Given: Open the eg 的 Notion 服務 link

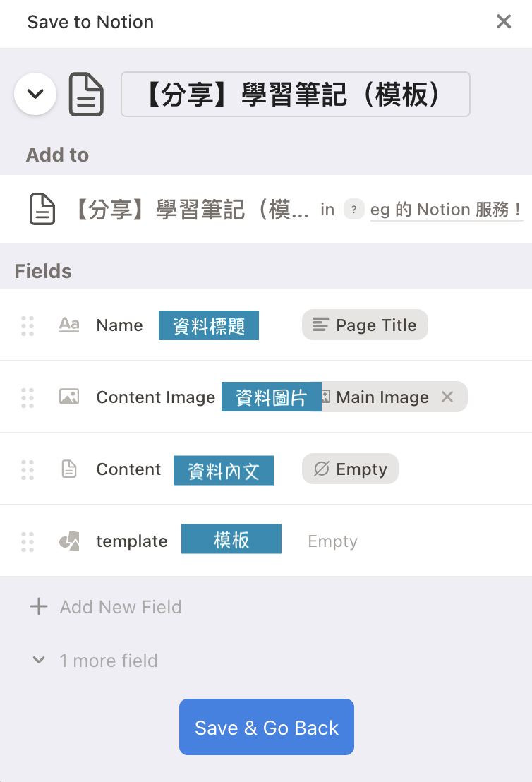Looking at the screenshot, I should pyautogui.click(x=447, y=209).
